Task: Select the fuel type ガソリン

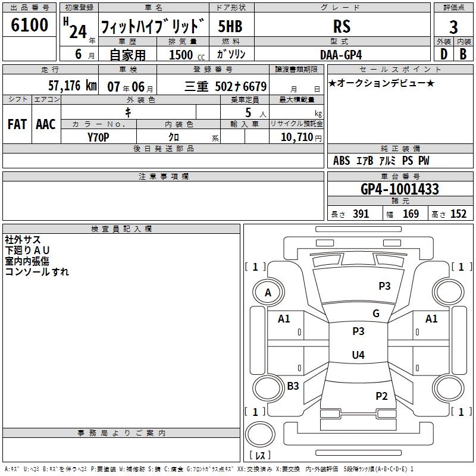Action: click(231, 54)
